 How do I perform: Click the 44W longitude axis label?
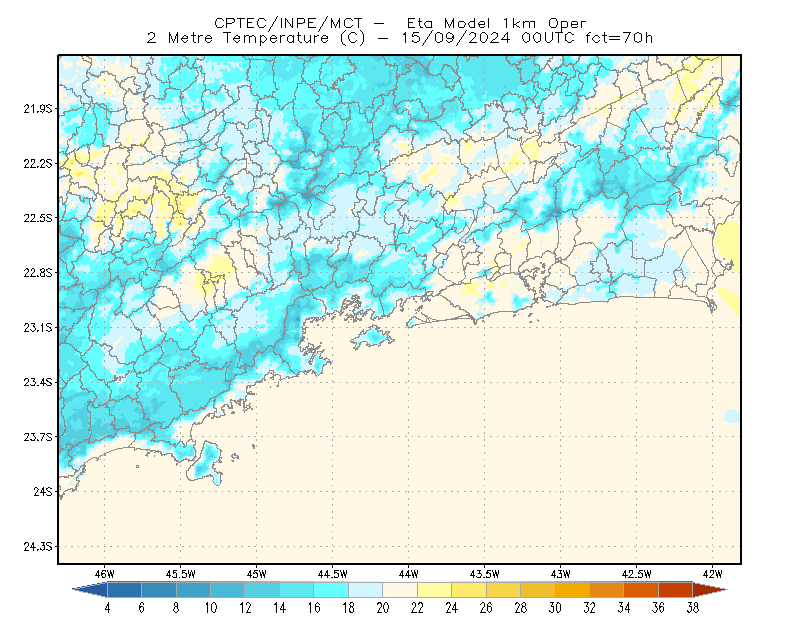pos(408,574)
